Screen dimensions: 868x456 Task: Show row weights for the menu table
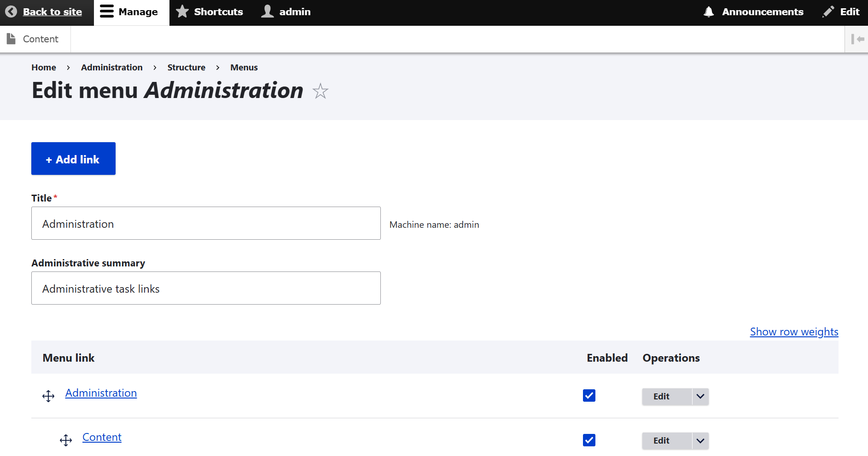click(793, 331)
